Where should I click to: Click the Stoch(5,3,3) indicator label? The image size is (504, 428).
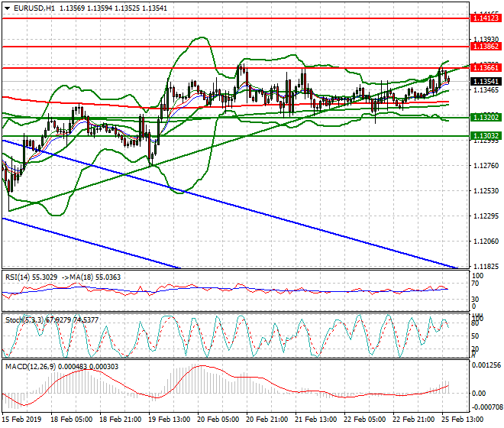pos(24,320)
